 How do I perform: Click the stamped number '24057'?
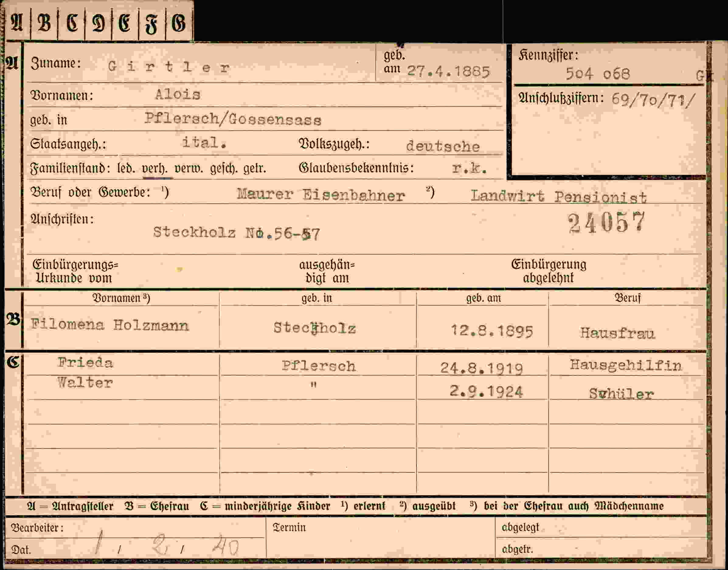[606, 222]
